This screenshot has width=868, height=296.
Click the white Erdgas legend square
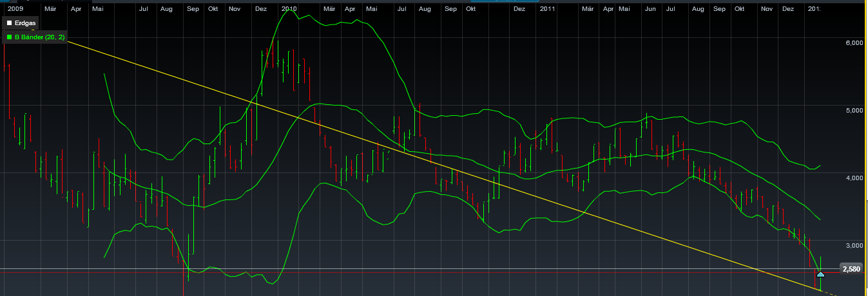(x=9, y=23)
